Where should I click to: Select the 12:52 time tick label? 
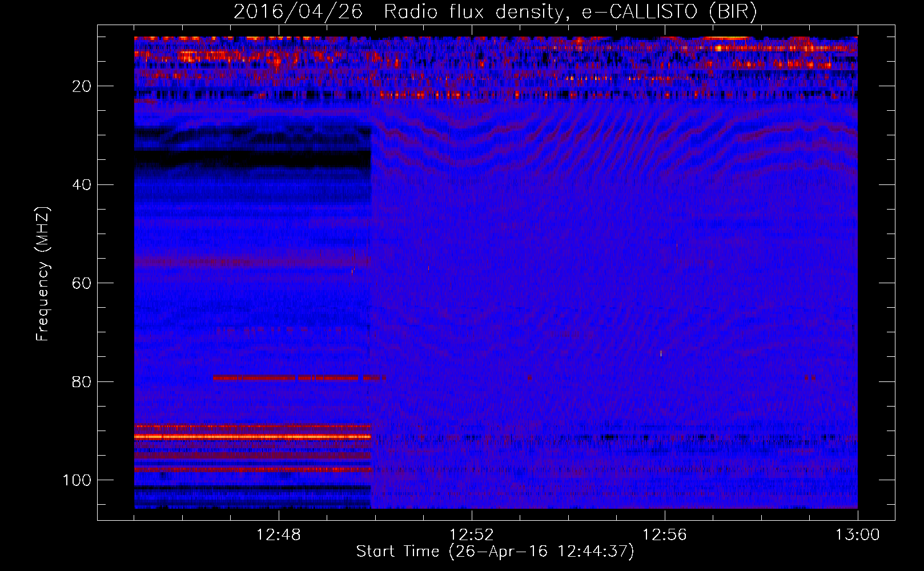pyautogui.click(x=472, y=535)
